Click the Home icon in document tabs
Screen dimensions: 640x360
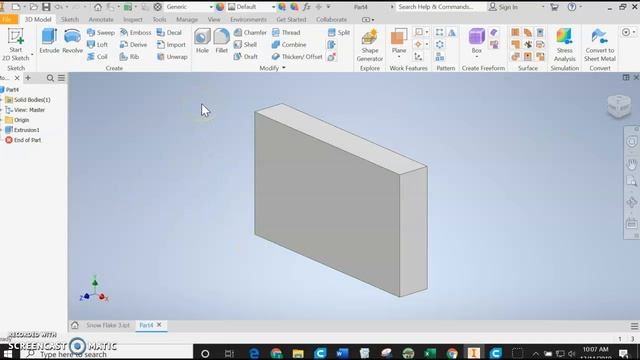tap(75, 325)
